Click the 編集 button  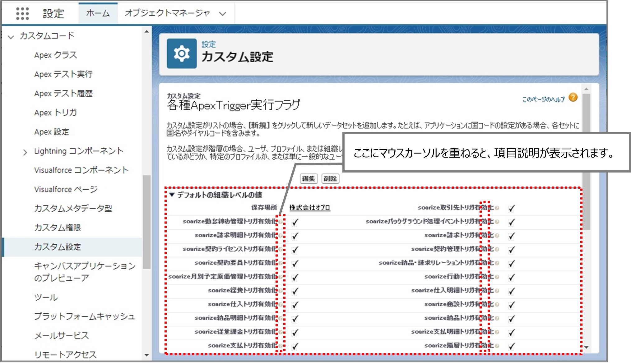(309, 178)
